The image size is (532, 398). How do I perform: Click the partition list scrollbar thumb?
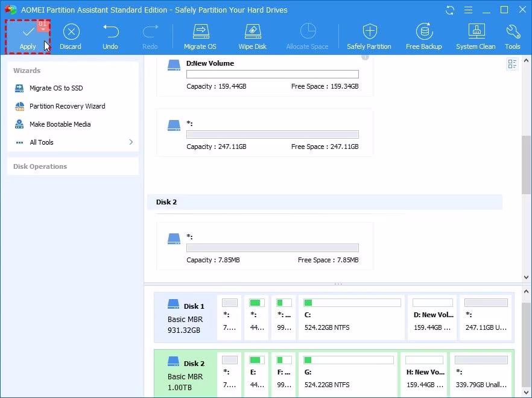coord(526,165)
